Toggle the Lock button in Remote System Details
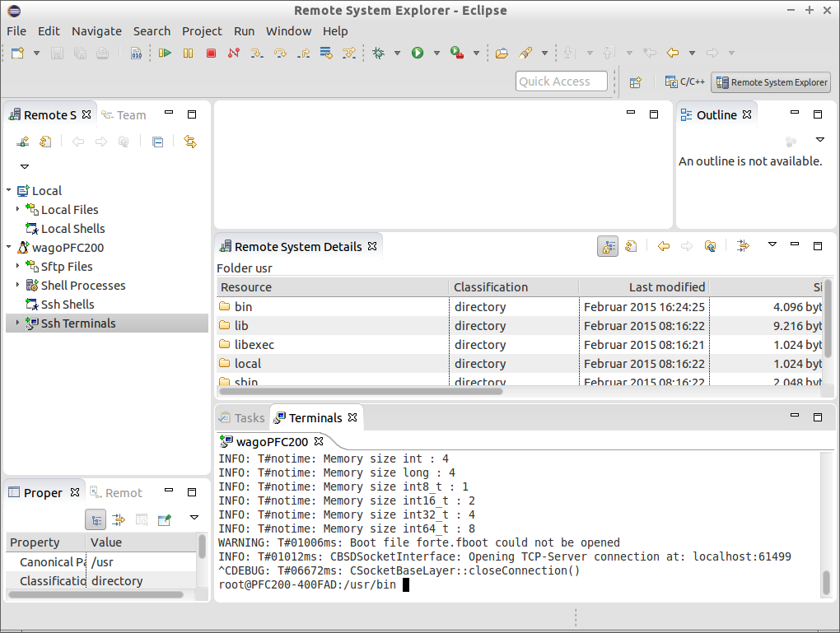 [608, 246]
